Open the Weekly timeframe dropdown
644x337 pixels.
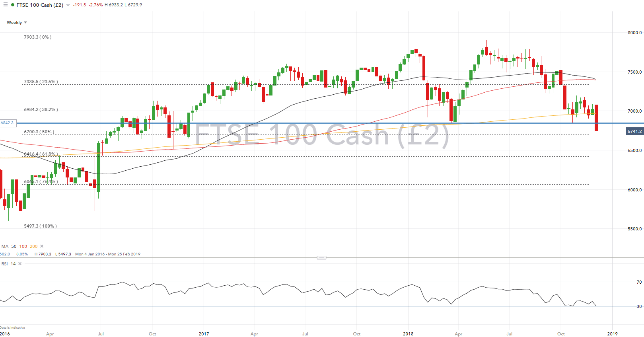click(x=17, y=22)
